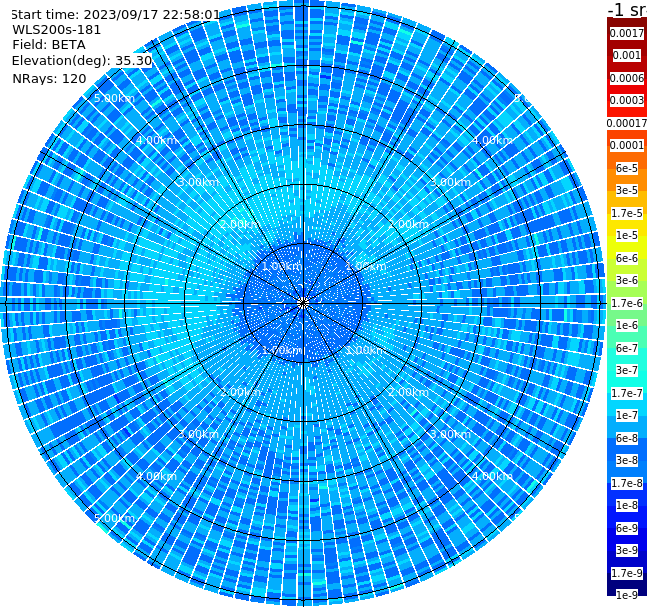Click the 6e-8 colorbar label
Screen dimensions: 647x607
pyautogui.click(x=627, y=438)
